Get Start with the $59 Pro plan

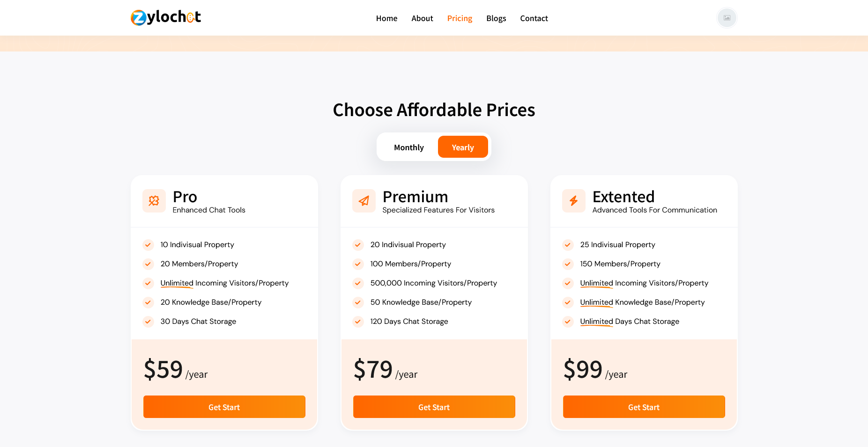pos(224,407)
